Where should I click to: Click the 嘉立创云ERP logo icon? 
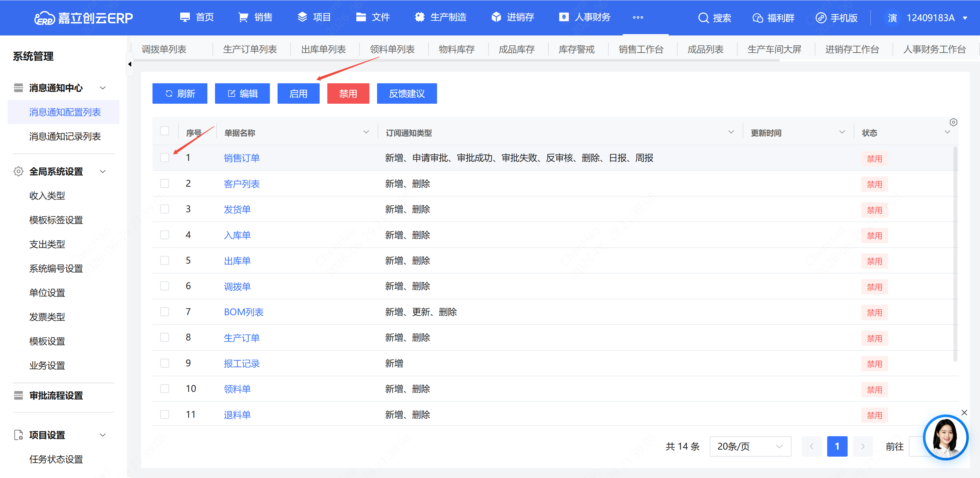pos(45,18)
